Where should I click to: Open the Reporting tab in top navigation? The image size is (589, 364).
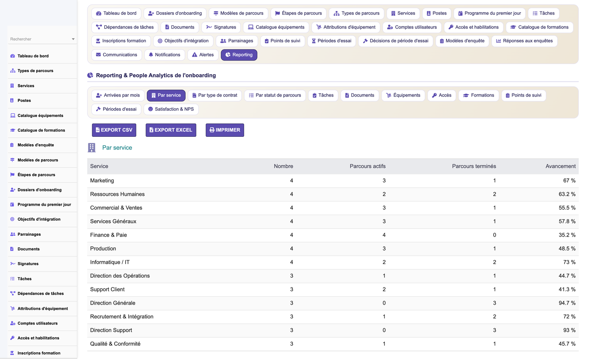coord(239,55)
